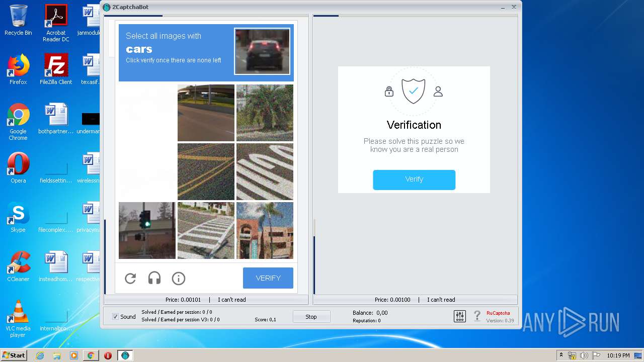This screenshot has width=644, height=362.
Task: Click right panel I can't read
Action: tap(441, 300)
